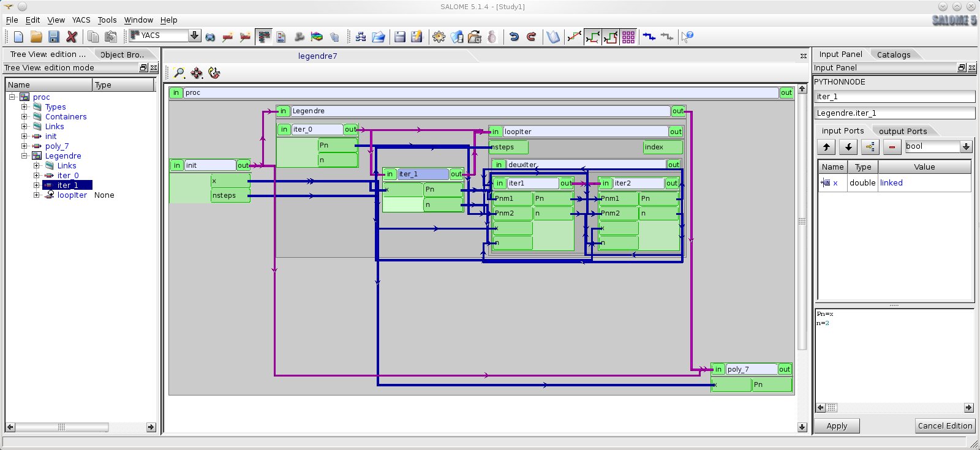Toggle simplify links button
The height and width of the screenshot is (450, 980).
611,37
